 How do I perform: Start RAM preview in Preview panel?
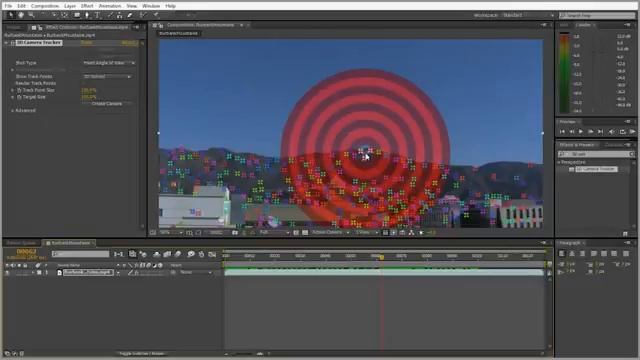632,131
